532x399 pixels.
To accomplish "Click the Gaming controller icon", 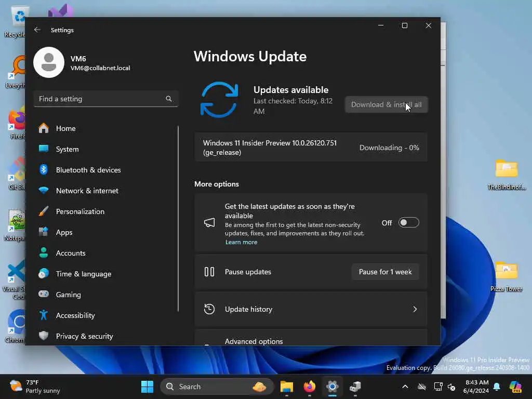I will click(x=44, y=294).
